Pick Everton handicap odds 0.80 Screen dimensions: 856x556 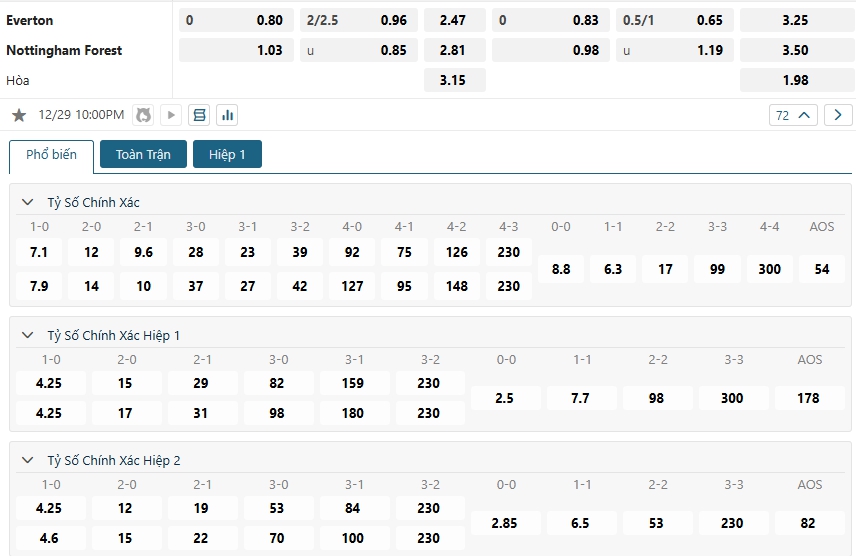coord(236,20)
